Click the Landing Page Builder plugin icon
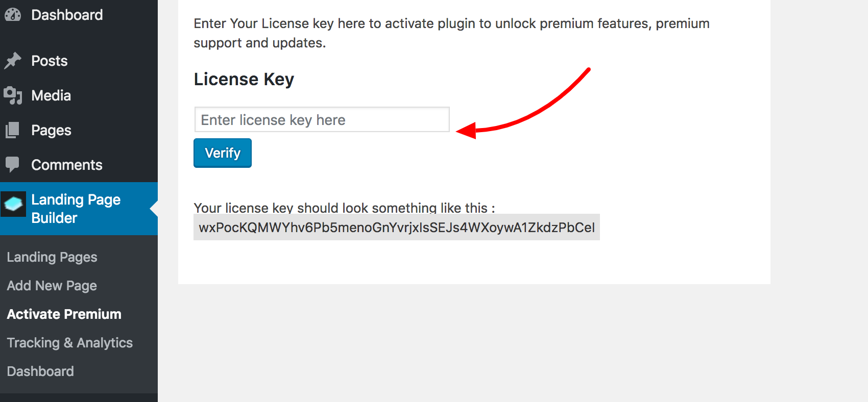 tap(14, 204)
